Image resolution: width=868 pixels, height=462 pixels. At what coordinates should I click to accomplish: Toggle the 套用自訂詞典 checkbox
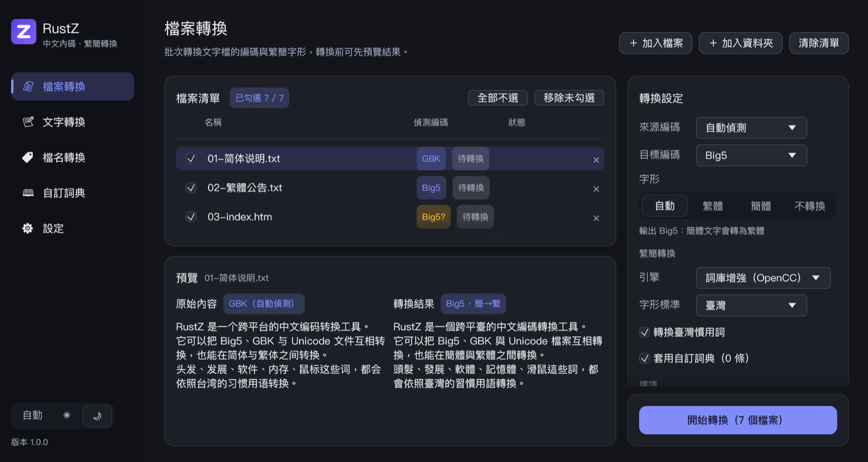pyautogui.click(x=644, y=358)
